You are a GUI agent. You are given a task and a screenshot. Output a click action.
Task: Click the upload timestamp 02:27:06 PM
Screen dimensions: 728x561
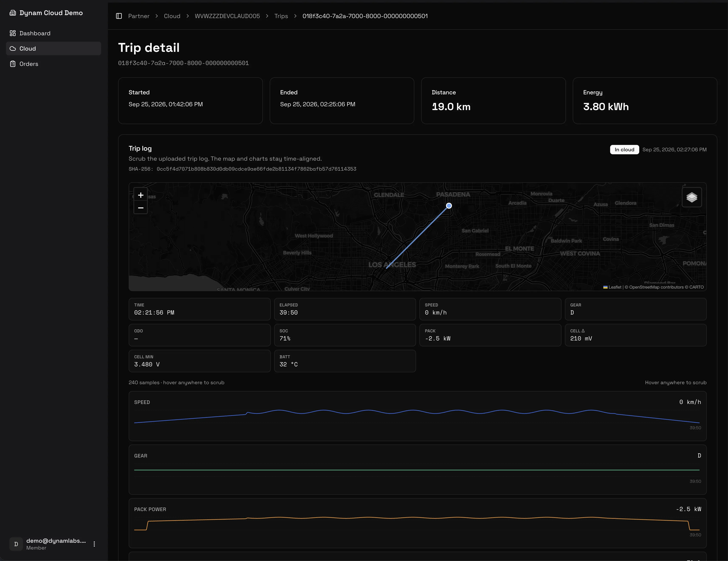(x=674, y=150)
